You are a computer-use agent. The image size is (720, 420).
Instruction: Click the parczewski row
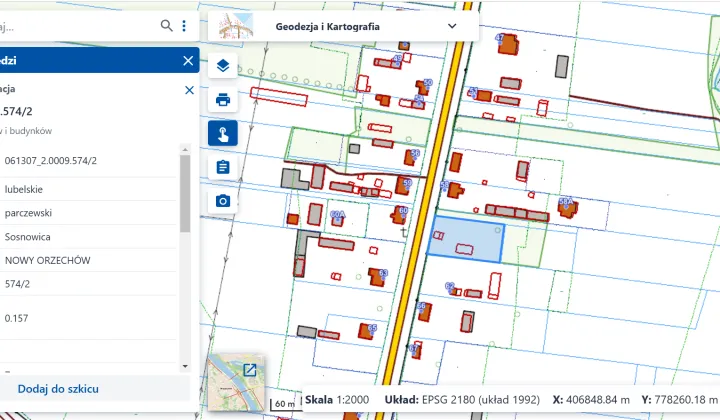tap(88, 213)
